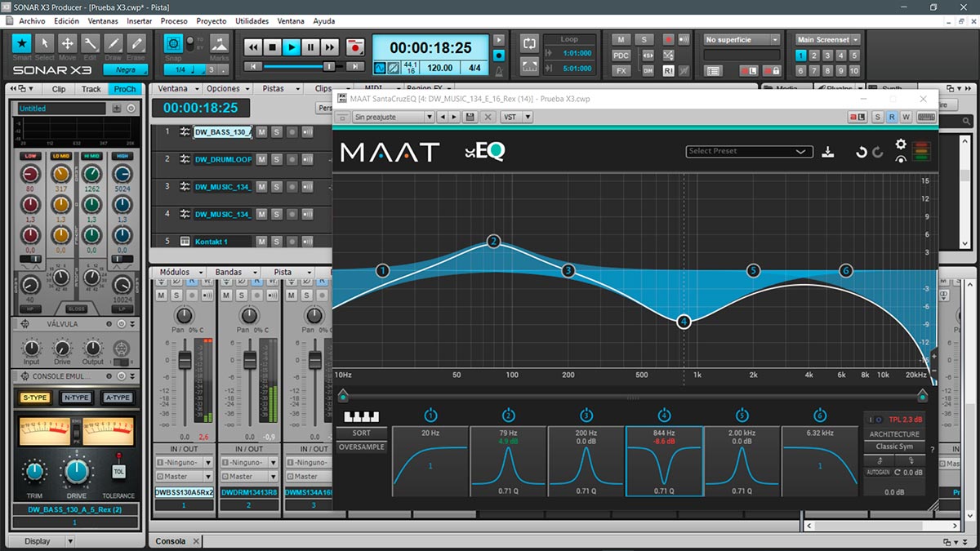The image size is (980, 551).
Task: Click the Play transport button
Action: 292,48
